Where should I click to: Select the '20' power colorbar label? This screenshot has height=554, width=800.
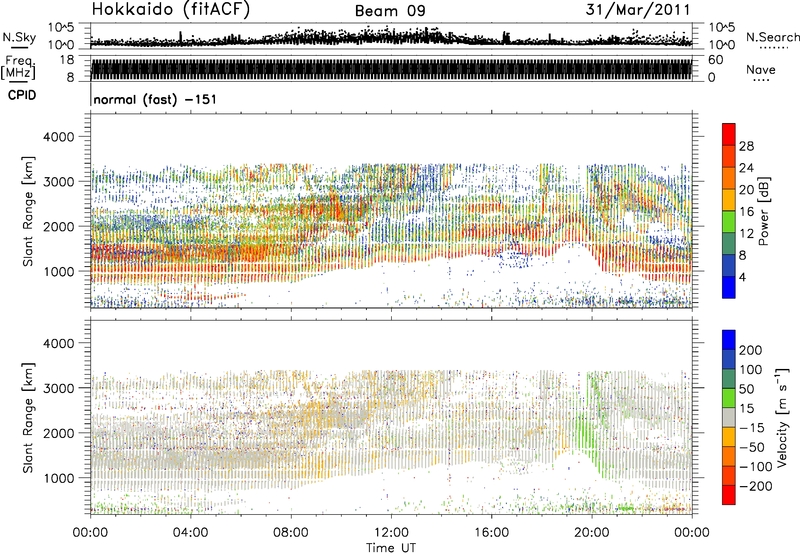[746, 190]
